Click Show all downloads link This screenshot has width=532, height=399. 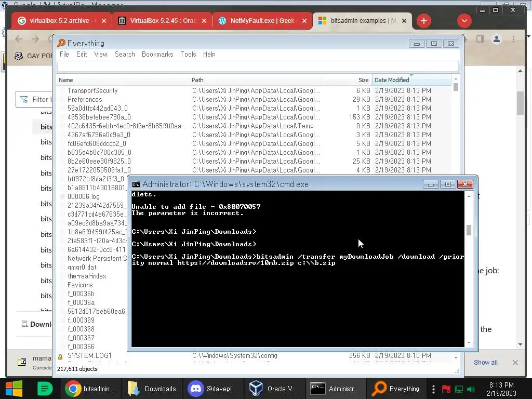(486, 362)
